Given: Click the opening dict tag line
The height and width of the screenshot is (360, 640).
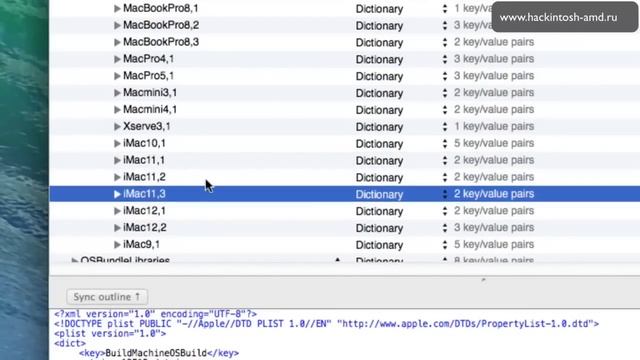Looking at the screenshot, I should coord(70,343).
